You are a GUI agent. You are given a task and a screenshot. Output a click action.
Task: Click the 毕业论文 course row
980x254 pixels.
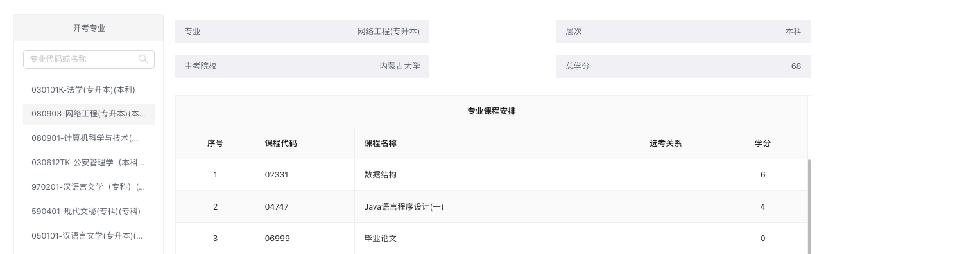[492, 239]
